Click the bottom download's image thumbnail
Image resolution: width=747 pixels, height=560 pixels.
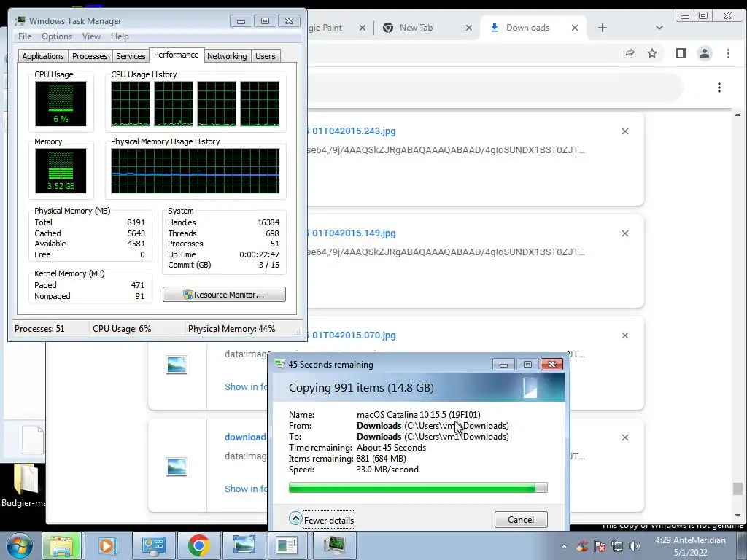point(177,467)
